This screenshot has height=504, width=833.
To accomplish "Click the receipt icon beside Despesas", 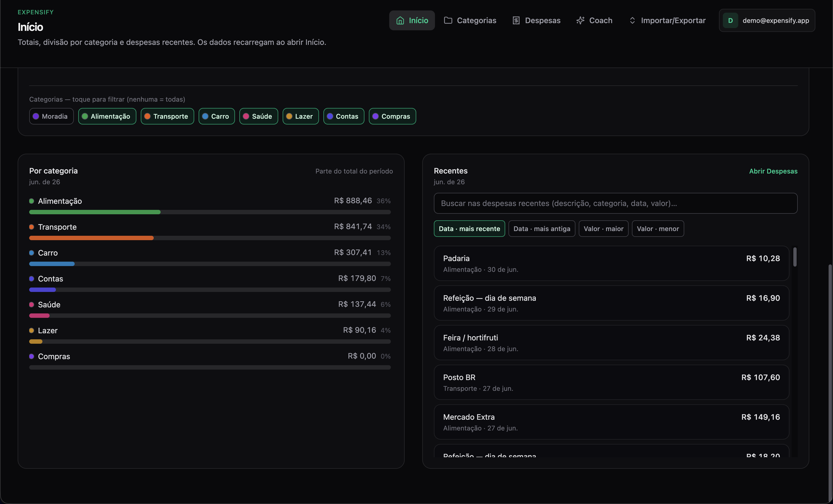I will [x=516, y=21].
